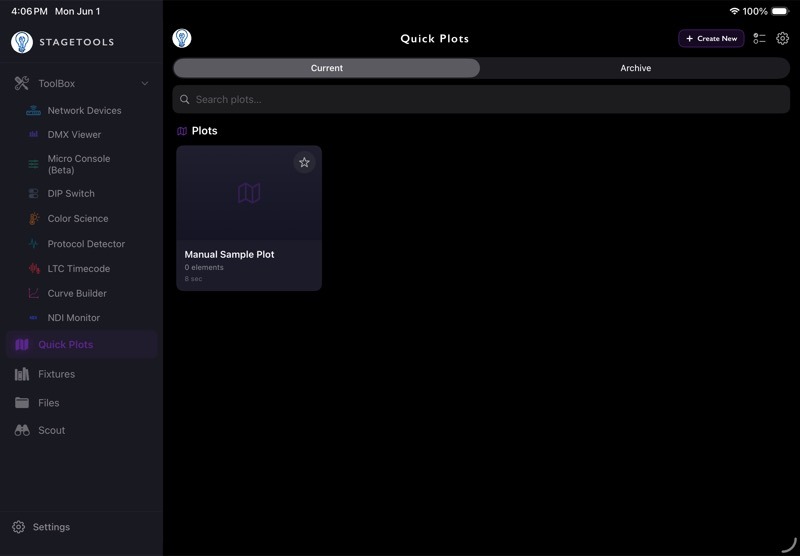Image resolution: width=800 pixels, height=556 pixels.
Task: Click the "8 sec" timestamp
Action: (x=193, y=279)
